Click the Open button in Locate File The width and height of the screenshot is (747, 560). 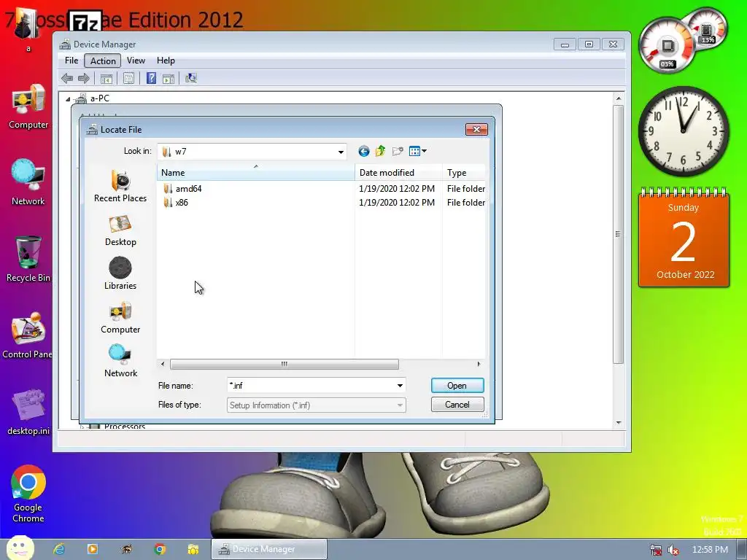457,386
